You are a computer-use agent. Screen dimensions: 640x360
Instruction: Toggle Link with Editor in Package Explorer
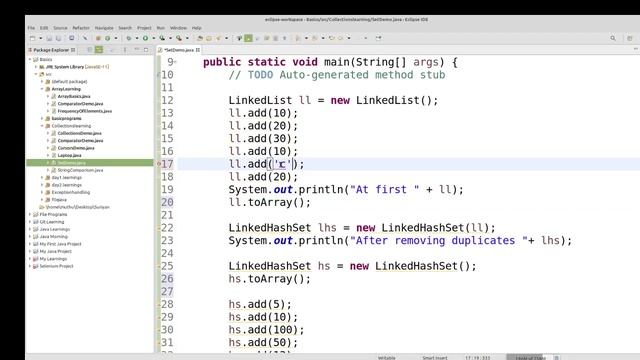pos(99,50)
